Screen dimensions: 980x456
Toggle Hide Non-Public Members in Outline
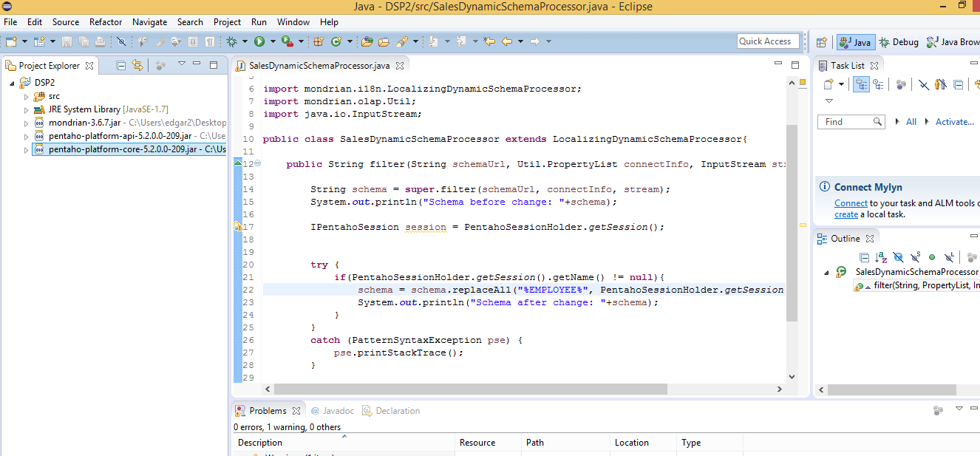point(932,257)
